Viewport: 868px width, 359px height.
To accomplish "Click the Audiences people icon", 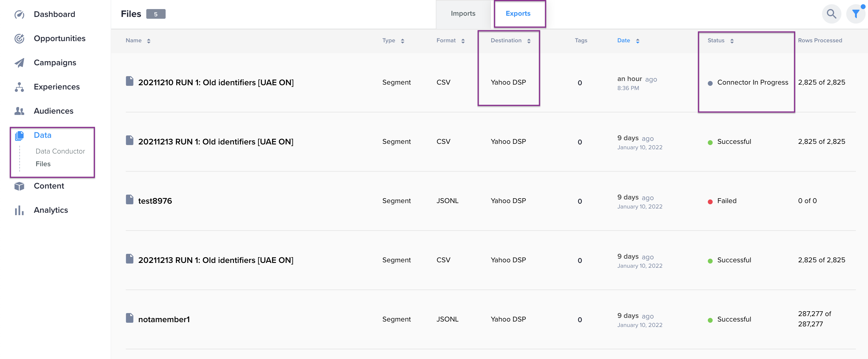I will (x=19, y=111).
